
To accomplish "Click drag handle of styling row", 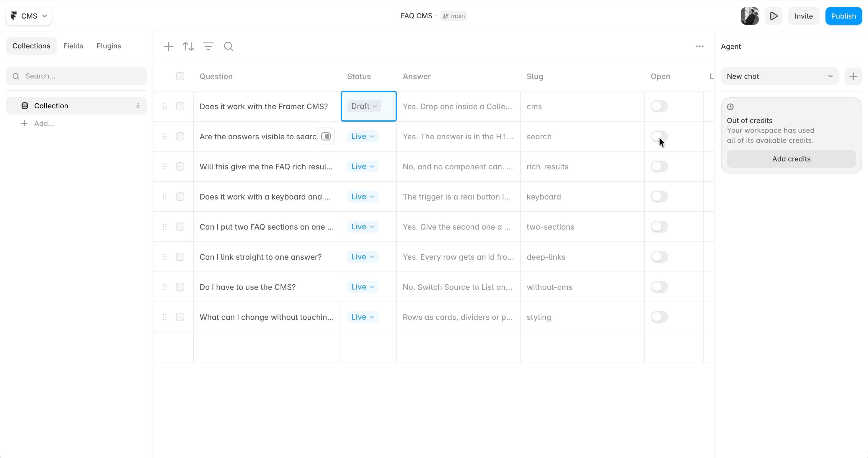I will [x=165, y=317].
